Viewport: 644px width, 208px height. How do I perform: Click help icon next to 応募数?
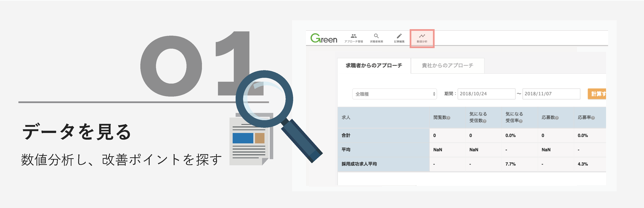(557, 118)
